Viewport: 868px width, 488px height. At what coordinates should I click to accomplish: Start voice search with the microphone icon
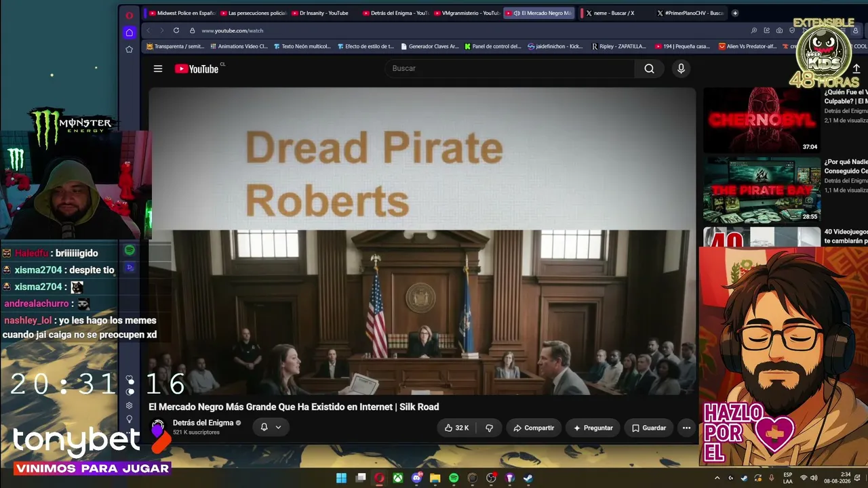(681, 68)
